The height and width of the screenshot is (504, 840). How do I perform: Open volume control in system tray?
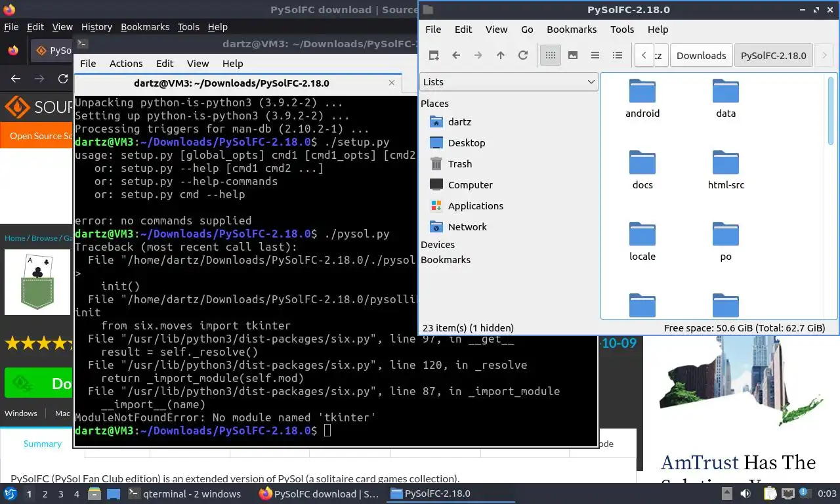tap(746, 493)
